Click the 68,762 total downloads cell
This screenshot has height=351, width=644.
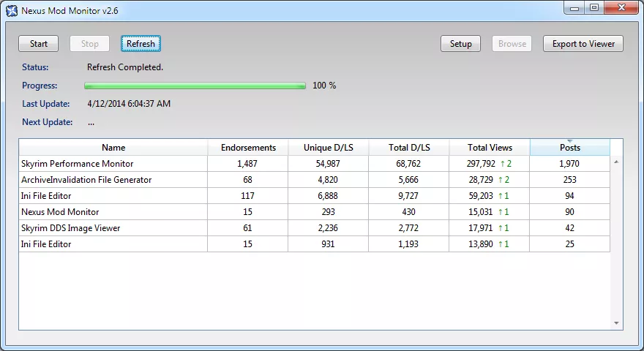[x=408, y=163]
